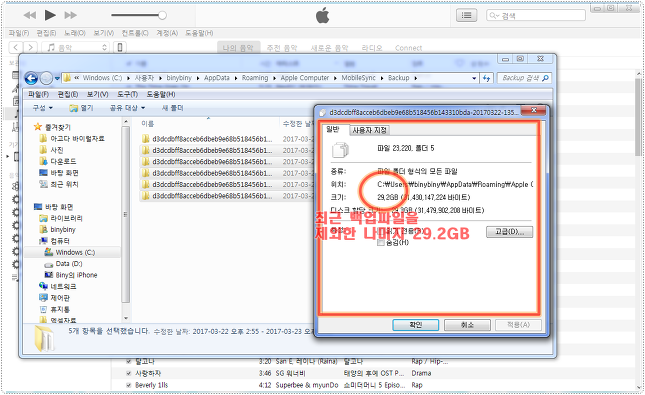This screenshot has width=645, height=395.
Task: Click Apple Computer in the address bar
Action: point(305,78)
